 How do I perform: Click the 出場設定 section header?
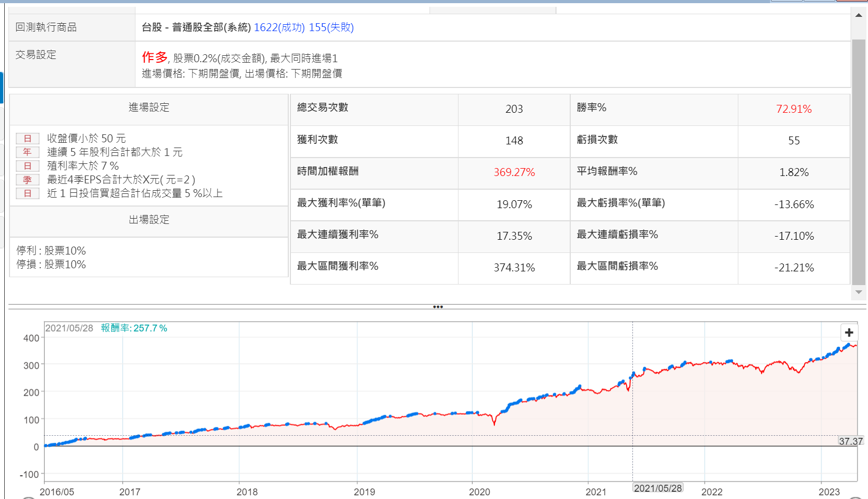[149, 220]
